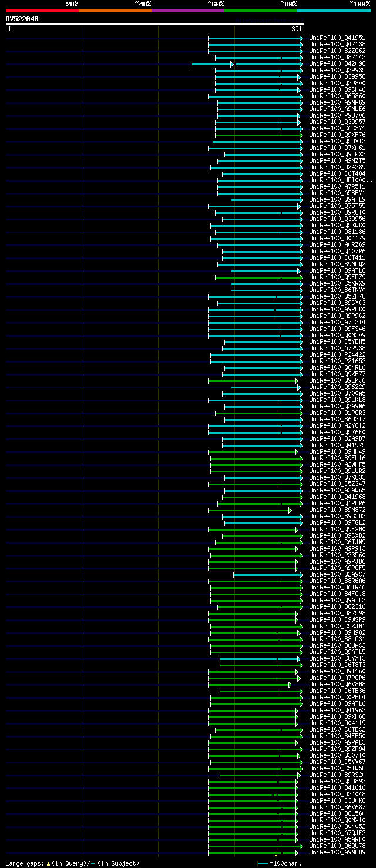Select hit label UniRef100_C5Z347

337,484
